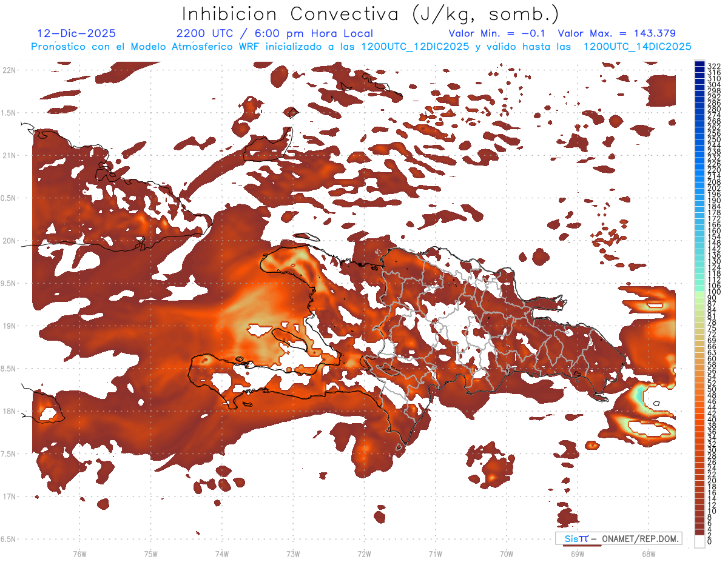
Task: Click the '19N' latitude label
Action: pyautogui.click(x=10, y=326)
